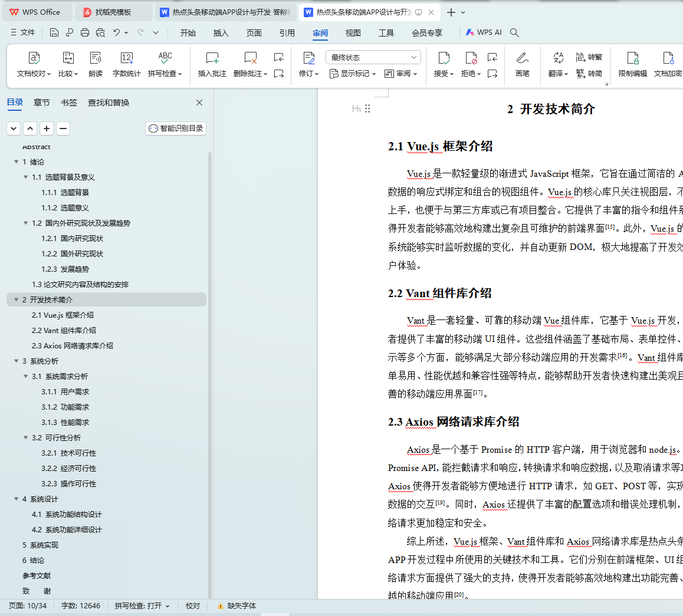Click the 页面: 10/34 page indicator
The image size is (683, 616).
click(28, 605)
